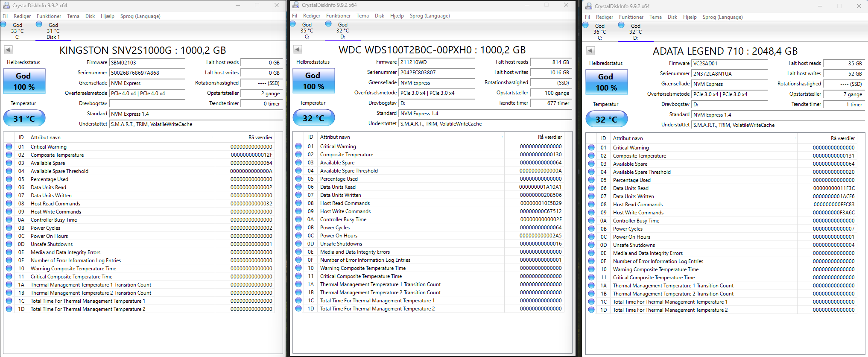Click the status orb beside Host Read Commands in ADATA window
This screenshot has width=868, height=357.
(591, 204)
